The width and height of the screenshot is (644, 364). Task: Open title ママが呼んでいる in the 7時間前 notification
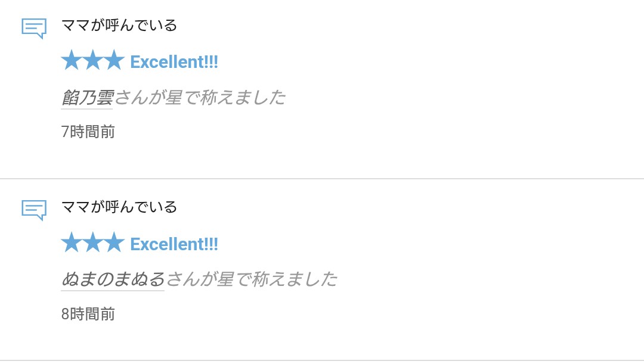pyautogui.click(x=119, y=26)
